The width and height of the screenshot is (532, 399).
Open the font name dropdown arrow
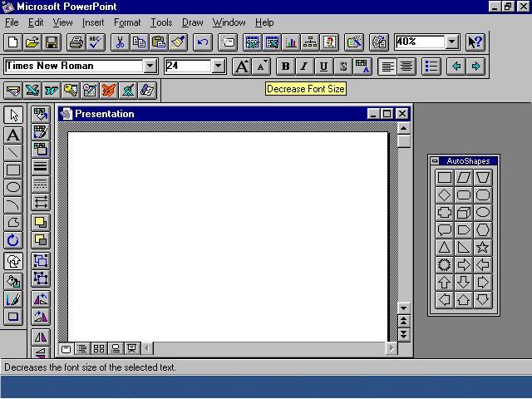[x=150, y=66]
